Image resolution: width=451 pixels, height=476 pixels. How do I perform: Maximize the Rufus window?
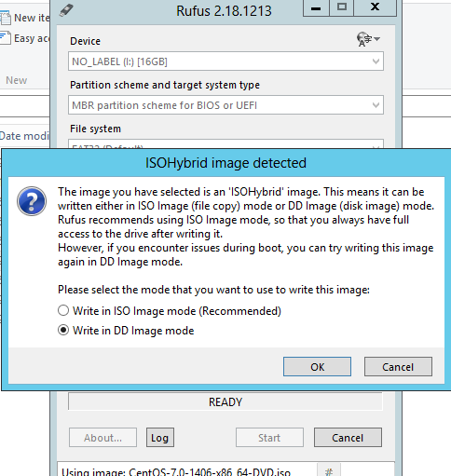click(342, 7)
